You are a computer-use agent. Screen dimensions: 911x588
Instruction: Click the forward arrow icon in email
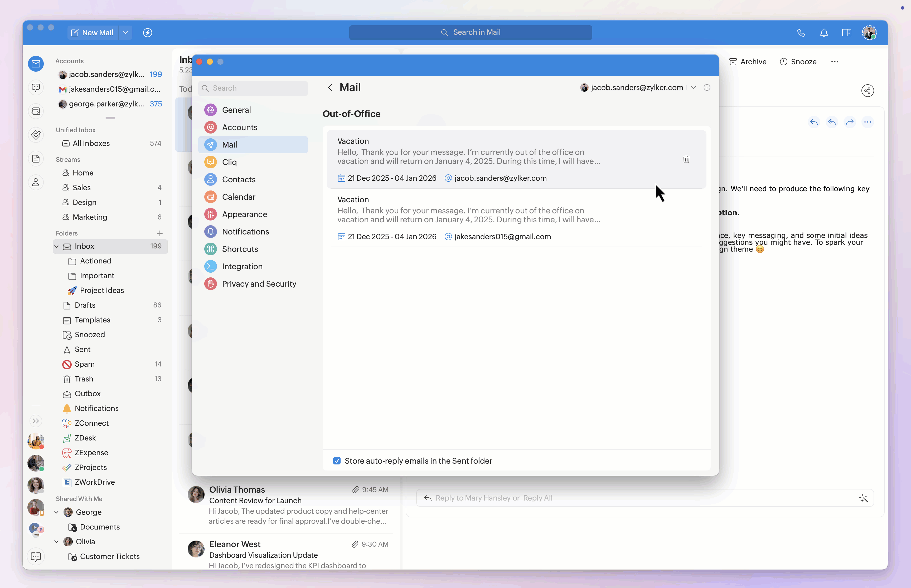[x=850, y=122]
